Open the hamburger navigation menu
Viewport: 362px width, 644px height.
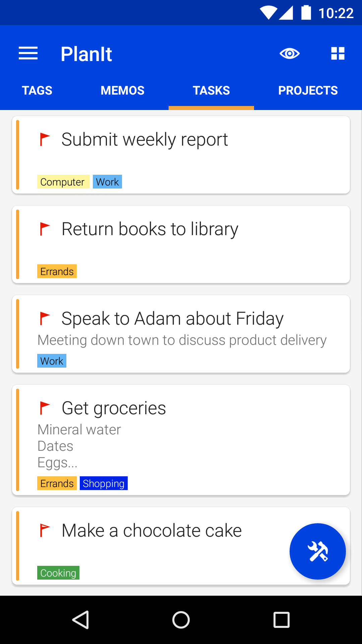click(28, 54)
